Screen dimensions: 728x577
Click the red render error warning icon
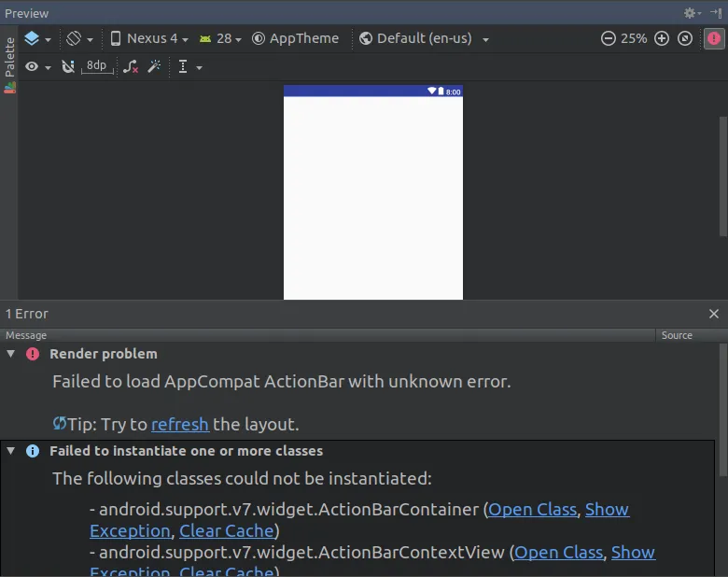[x=714, y=38]
